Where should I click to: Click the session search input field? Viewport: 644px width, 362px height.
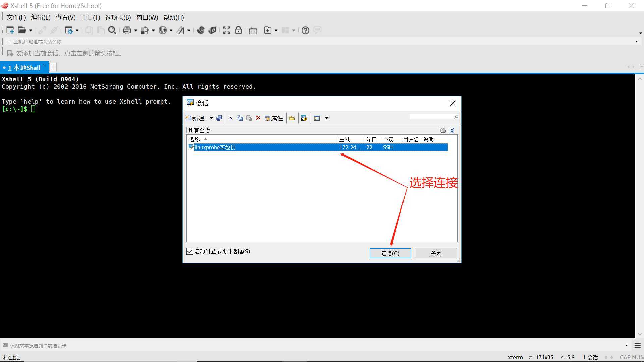(x=432, y=117)
